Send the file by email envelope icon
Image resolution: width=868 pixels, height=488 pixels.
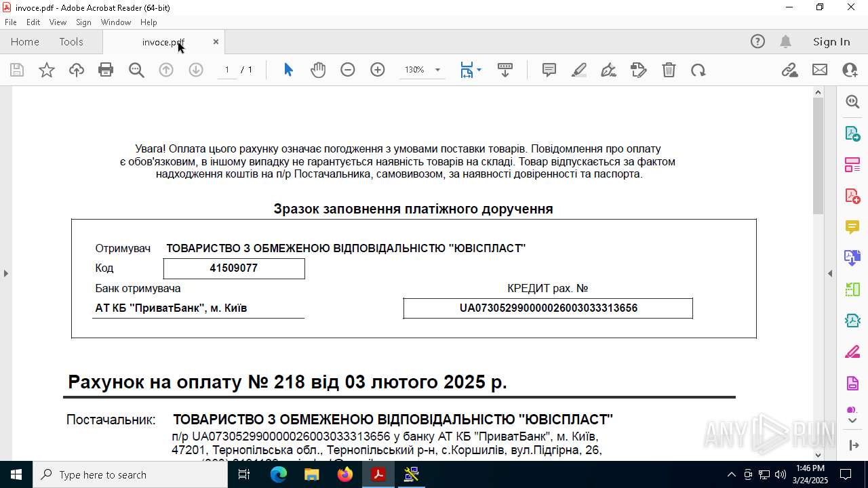pyautogui.click(x=820, y=70)
